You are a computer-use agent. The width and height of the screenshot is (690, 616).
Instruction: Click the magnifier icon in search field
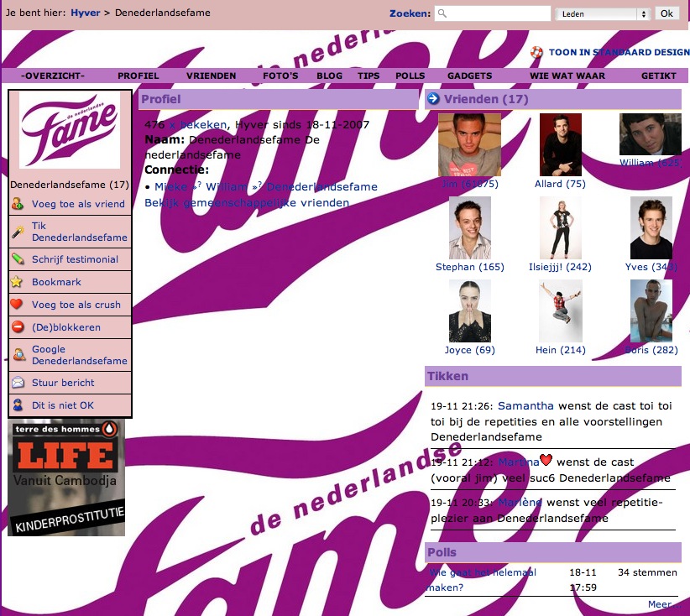pyautogui.click(x=442, y=13)
